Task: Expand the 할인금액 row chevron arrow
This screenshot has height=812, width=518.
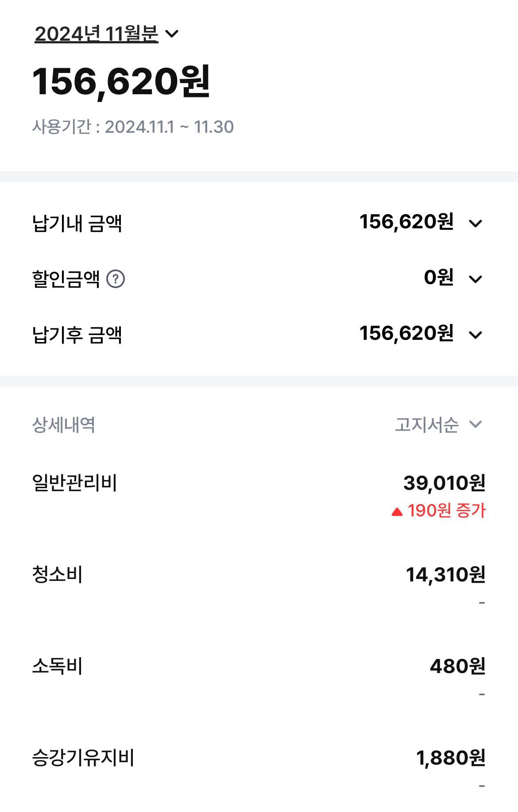Action: coord(475,279)
